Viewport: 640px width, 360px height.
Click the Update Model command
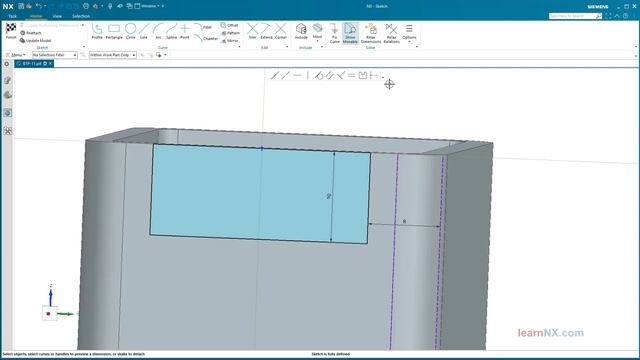(36, 41)
